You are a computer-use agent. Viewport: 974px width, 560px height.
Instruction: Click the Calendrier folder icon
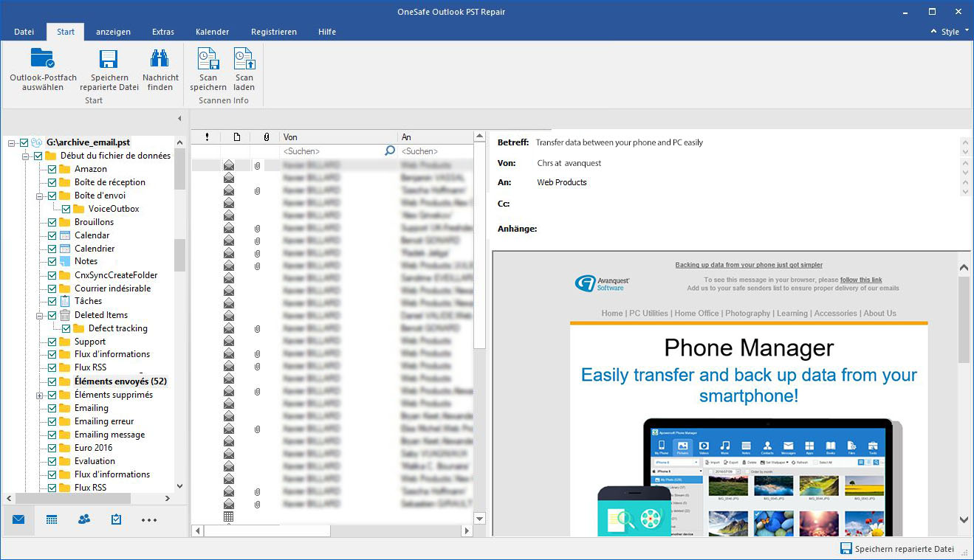65,249
